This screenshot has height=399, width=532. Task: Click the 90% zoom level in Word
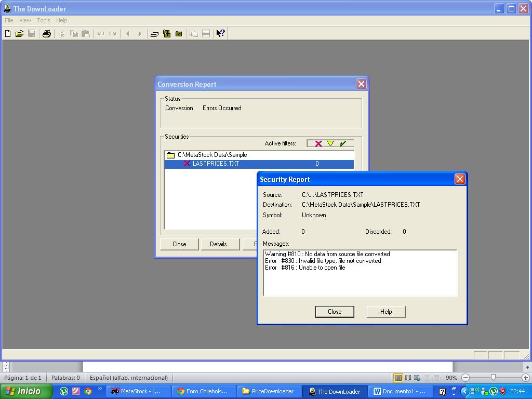coord(451,378)
